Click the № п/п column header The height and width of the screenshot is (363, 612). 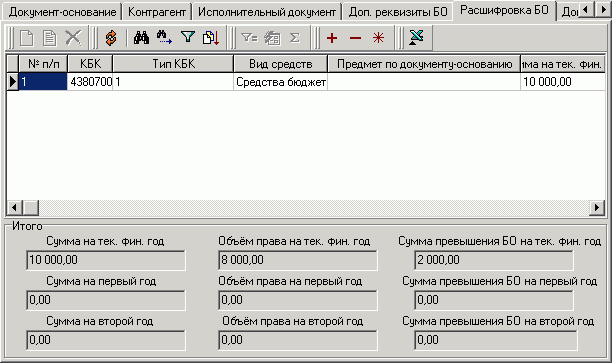[x=44, y=64]
